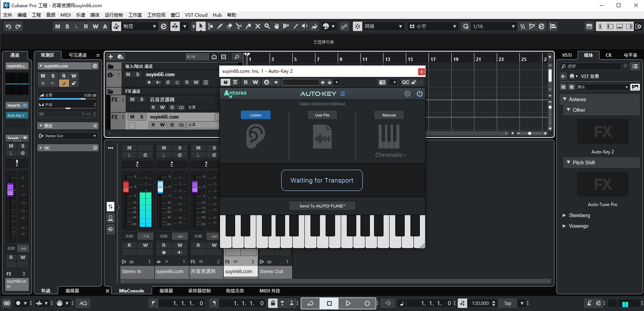
Task: Select the Draw pencil tool
Action: click(x=220, y=27)
